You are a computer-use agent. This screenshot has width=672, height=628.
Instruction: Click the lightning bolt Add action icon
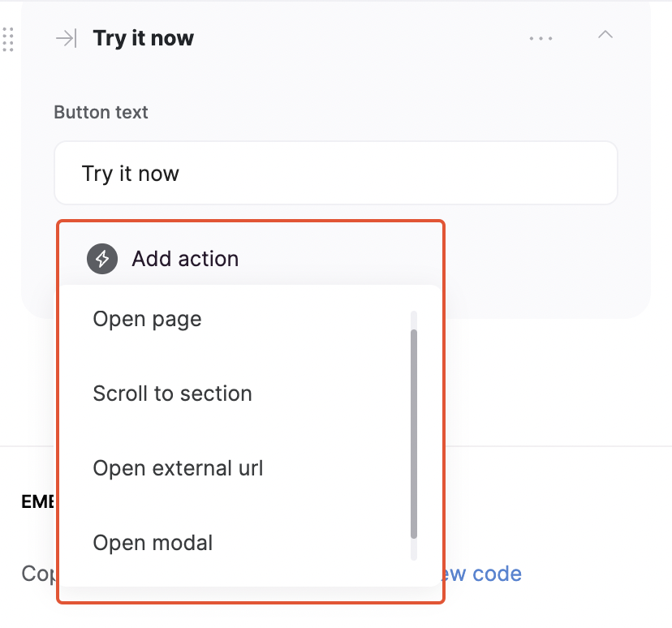click(102, 258)
